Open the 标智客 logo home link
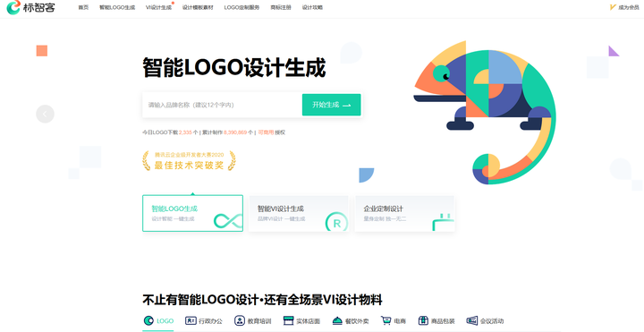644x332 pixels. 30,7
